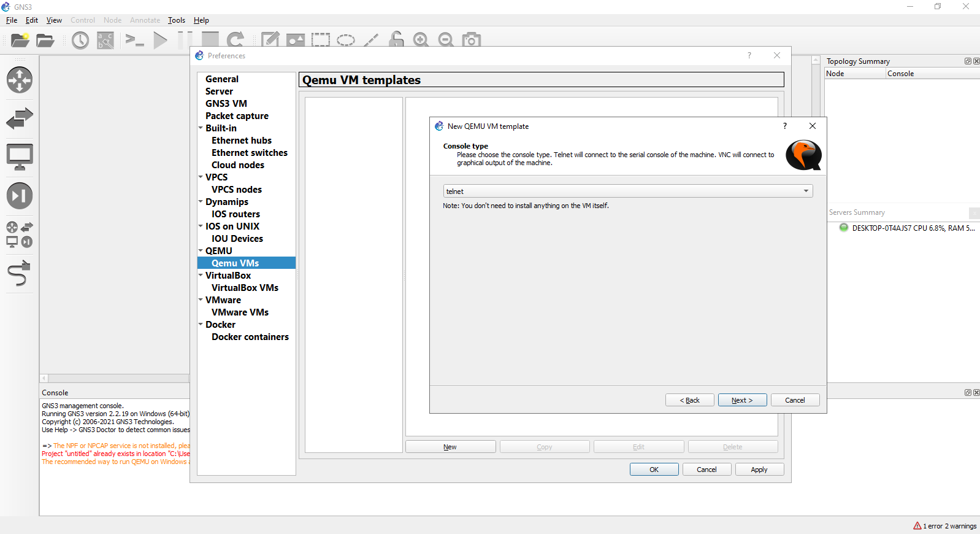Click the float icon of Topology Summary panel
Image resolution: width=980 pixels, height=534 pixels.
[968, 61]
